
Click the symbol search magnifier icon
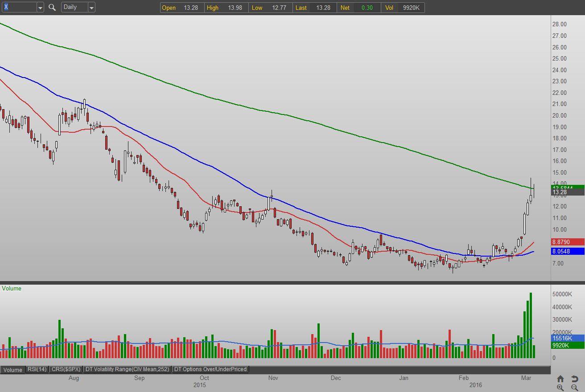click(x=52, y=7)
